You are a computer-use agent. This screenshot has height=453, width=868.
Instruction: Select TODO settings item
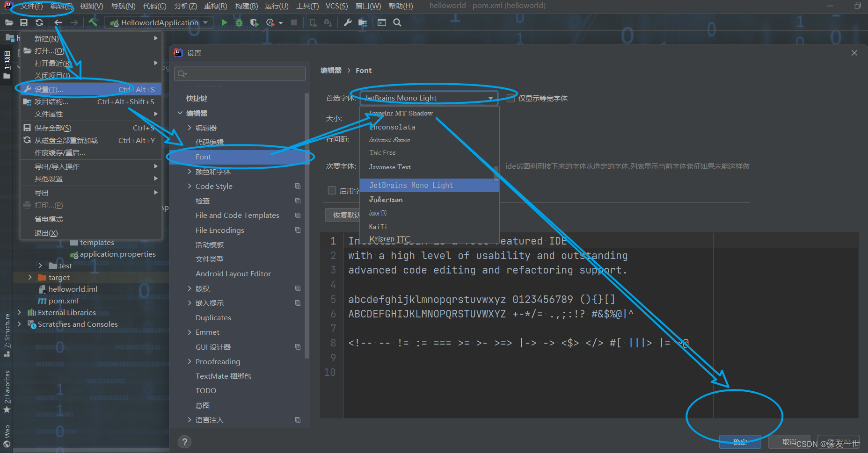tap(206, 390)
